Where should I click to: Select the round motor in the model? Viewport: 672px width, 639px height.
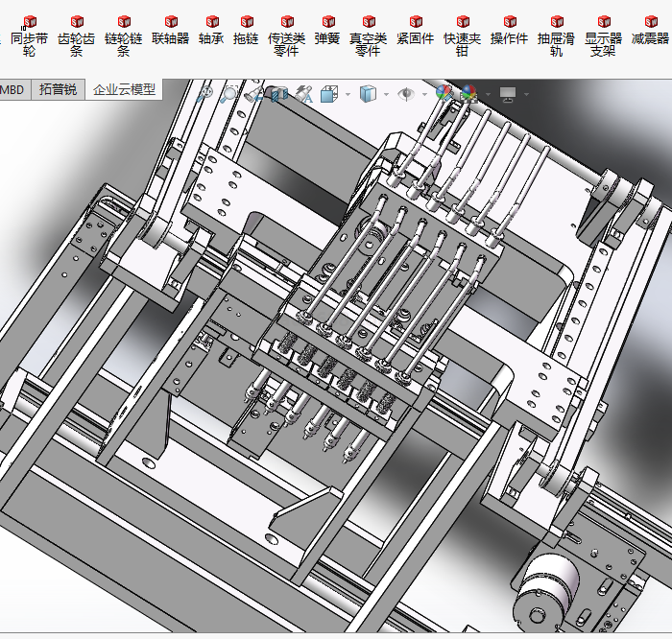point(551,583)
